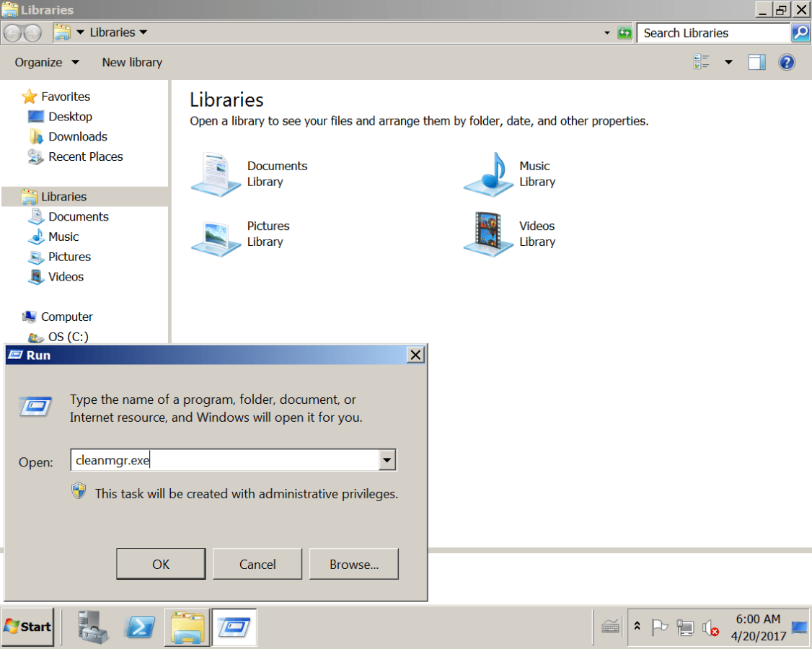Expand the change-view options arrow
The width and height of the screenshot is (812, 649).
(728, 62)
